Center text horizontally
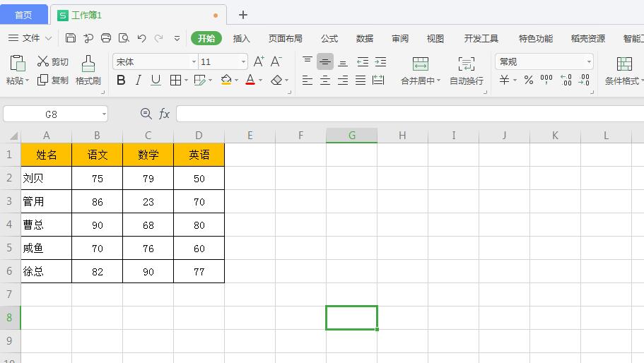 tap(325, 80)
